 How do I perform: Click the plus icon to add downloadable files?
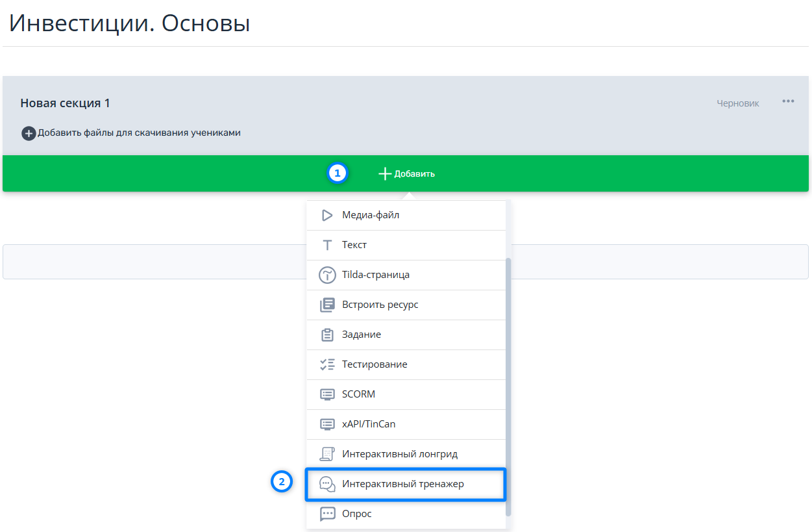(x=28, y=133)
